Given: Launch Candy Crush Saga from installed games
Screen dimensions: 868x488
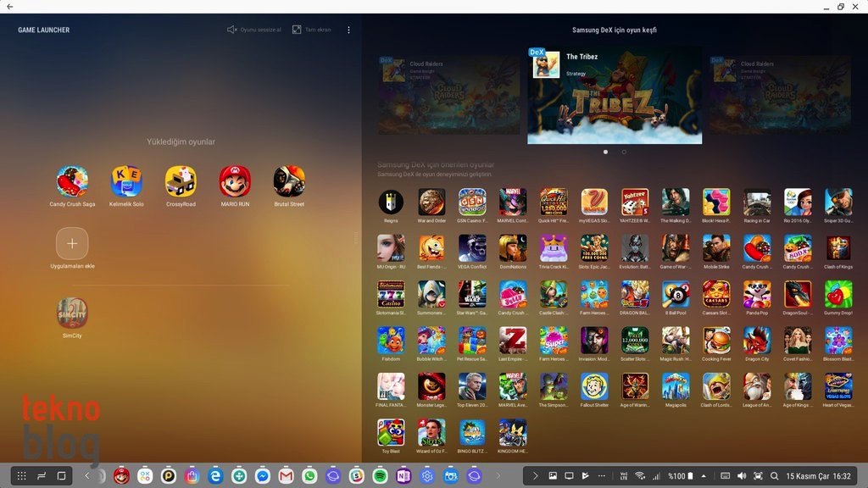Looking at the screenshot, I should click(x=72, y=181).
